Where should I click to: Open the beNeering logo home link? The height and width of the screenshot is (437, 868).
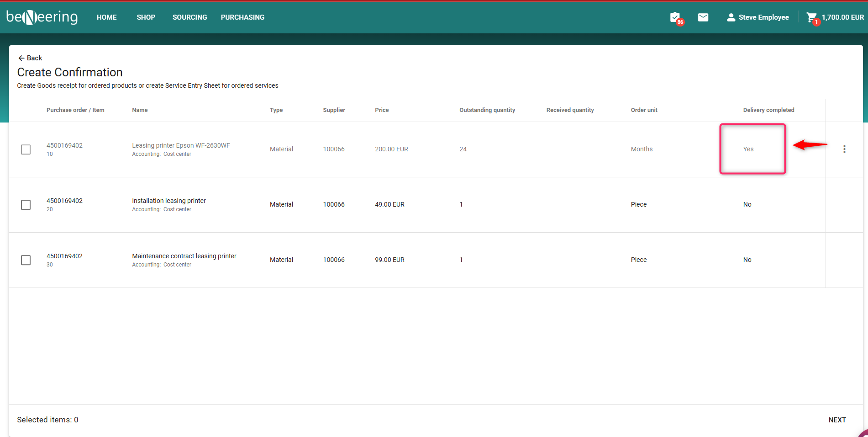[x=42, y=17]
